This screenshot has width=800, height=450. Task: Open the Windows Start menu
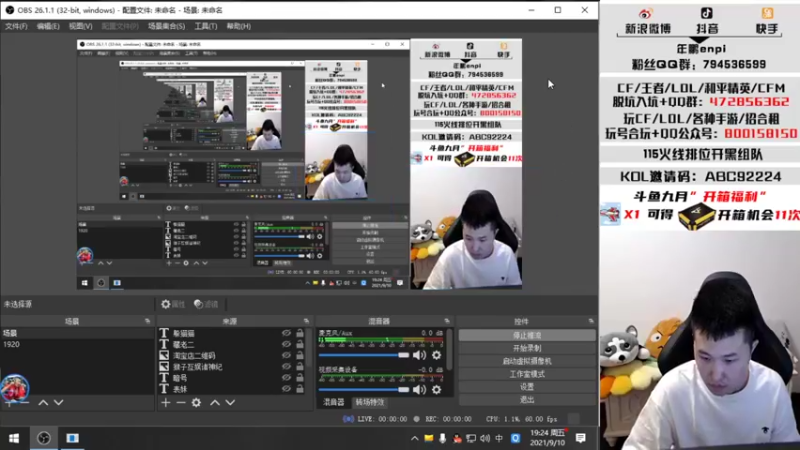pyautogui.click(x=14, y=438)
